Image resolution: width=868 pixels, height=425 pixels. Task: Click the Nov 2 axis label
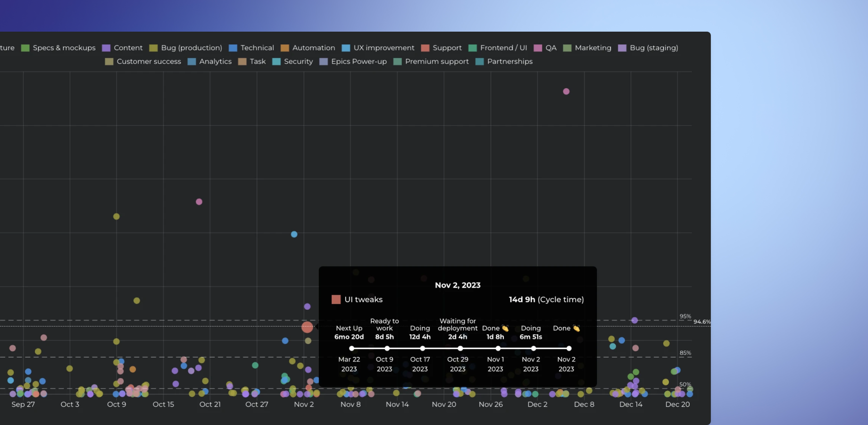pyautogui.click(x=304, y=404)
